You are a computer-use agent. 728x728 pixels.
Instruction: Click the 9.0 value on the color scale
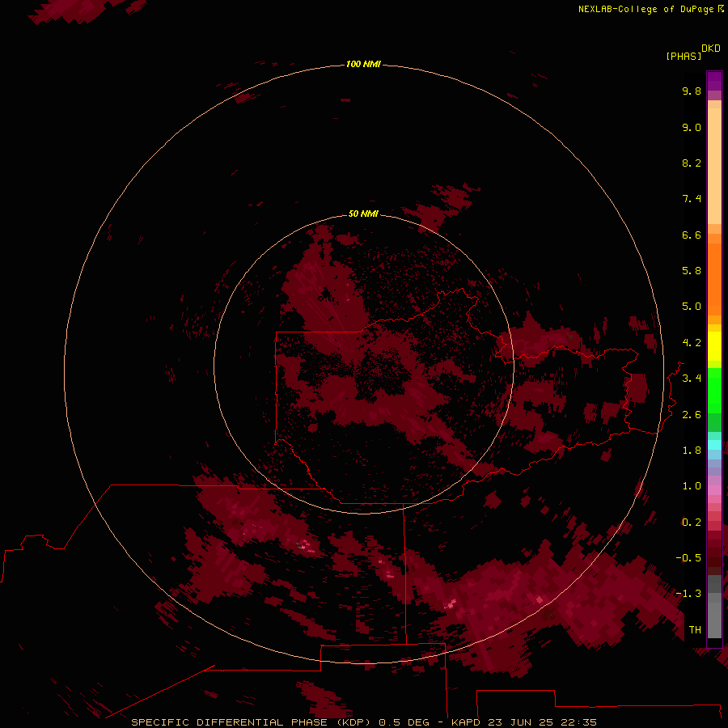692,127
